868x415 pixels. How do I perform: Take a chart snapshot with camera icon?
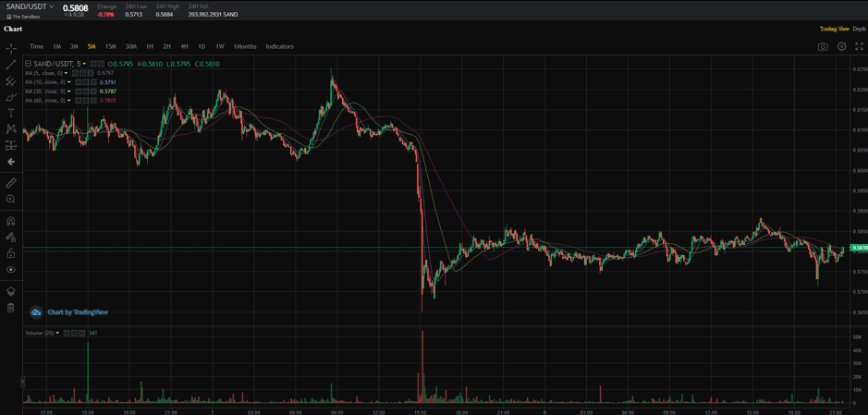[823, 46]
